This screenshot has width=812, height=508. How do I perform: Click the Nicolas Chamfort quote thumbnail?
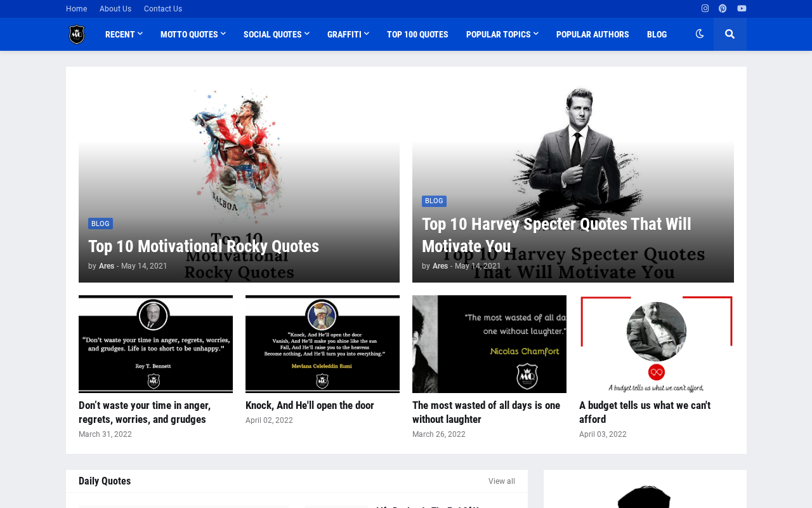[x=489, y=344]
